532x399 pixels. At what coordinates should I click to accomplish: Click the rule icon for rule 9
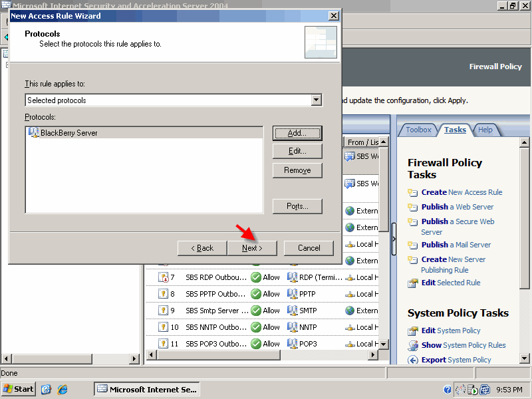pyautogui.click(x=163, y=311)
